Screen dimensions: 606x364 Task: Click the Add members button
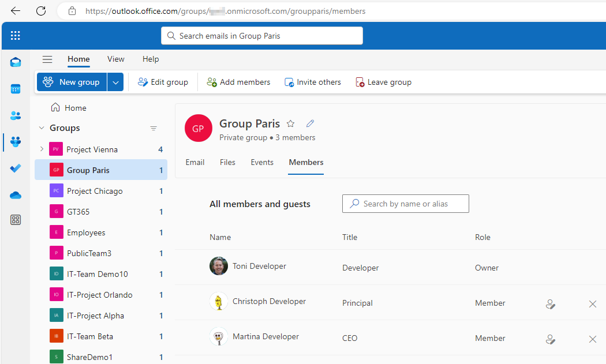click(x=238, y=82)
